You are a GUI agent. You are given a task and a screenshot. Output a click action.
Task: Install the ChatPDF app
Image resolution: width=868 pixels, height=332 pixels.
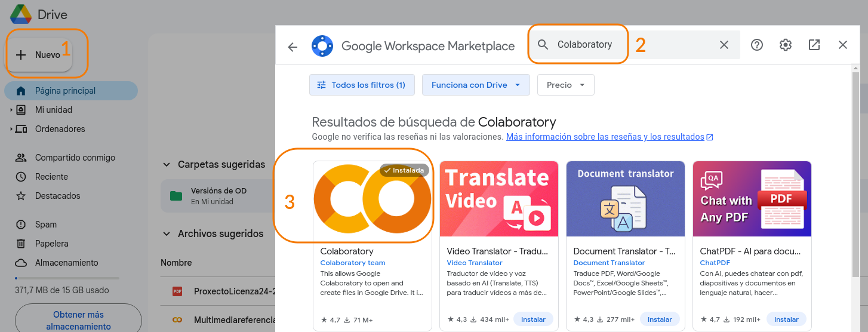786,319
